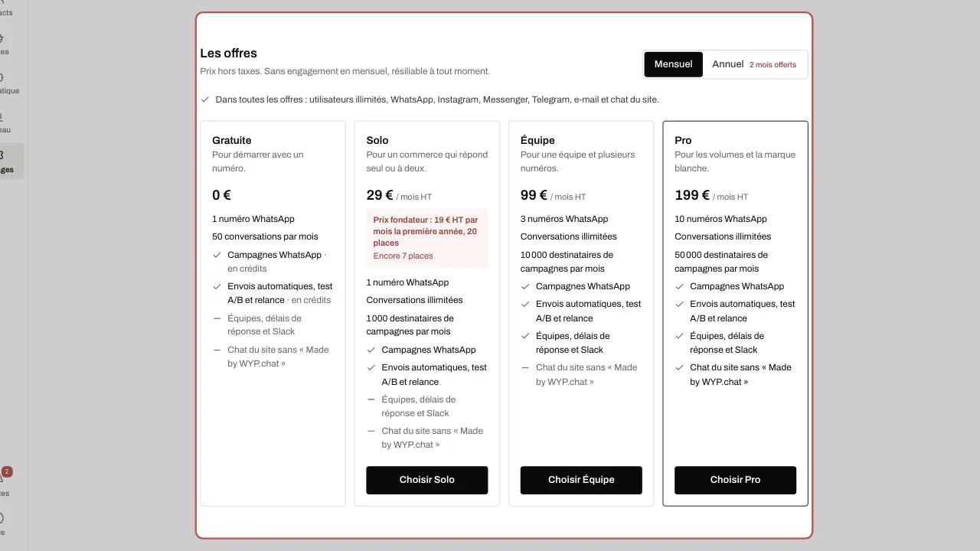Click the 'Les offres' heading
Image resolution: width=980 pixels, height=551 pixels.
pos(228,53)
